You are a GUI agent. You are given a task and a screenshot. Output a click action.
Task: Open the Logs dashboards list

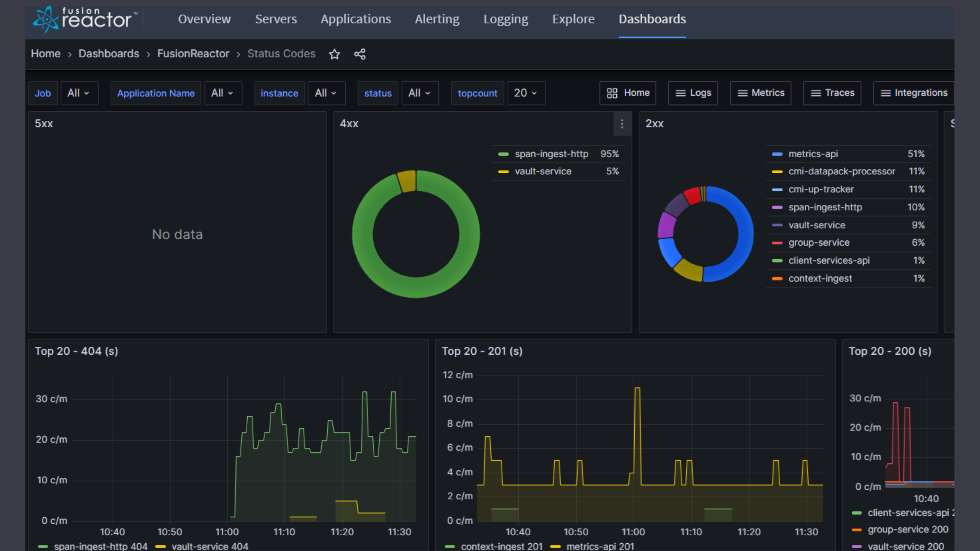click(693, 93)
